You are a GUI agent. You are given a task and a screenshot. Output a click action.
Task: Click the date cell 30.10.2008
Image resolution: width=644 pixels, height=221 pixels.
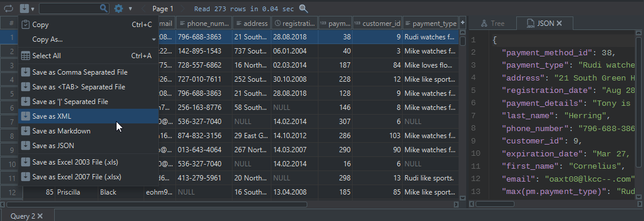point(295,79)
